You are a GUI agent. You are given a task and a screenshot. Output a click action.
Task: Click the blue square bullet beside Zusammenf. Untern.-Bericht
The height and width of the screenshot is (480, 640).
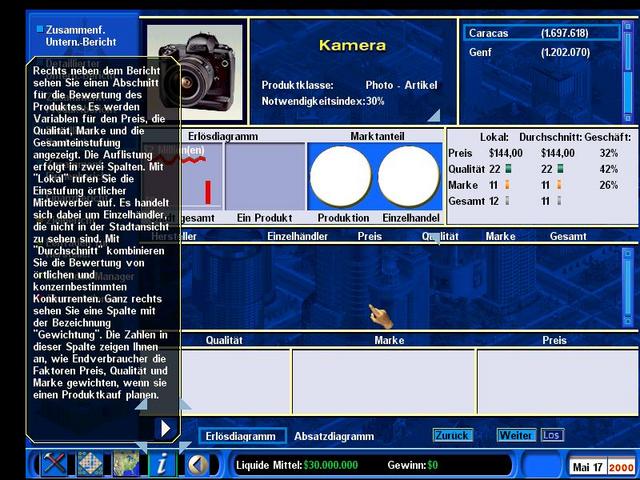[40, 29]
